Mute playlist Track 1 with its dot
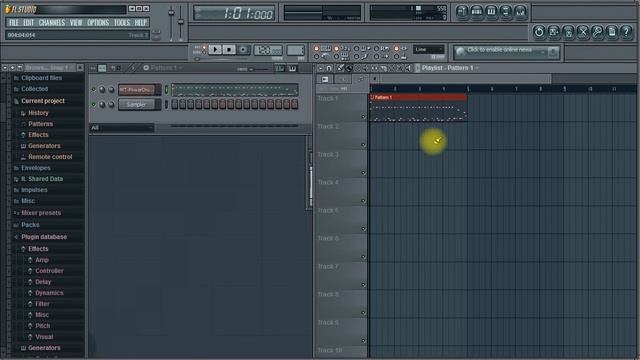This screenshot has width=640, height=360. tap(363, 117)
